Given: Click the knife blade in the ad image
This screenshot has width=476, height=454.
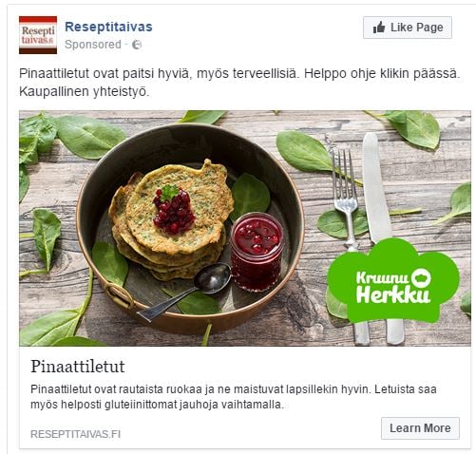Looking at the screenshot, I should pyautogui.click(x=375, y=187).
